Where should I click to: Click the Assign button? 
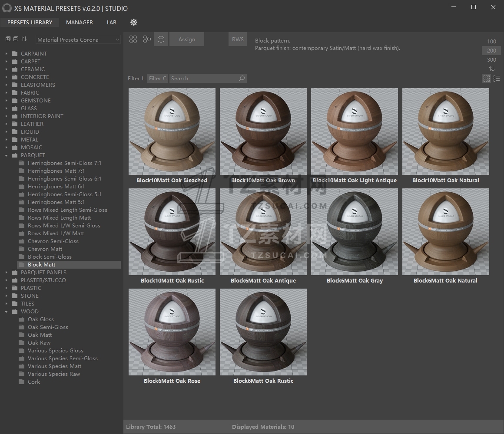click(x=187, y=39)
